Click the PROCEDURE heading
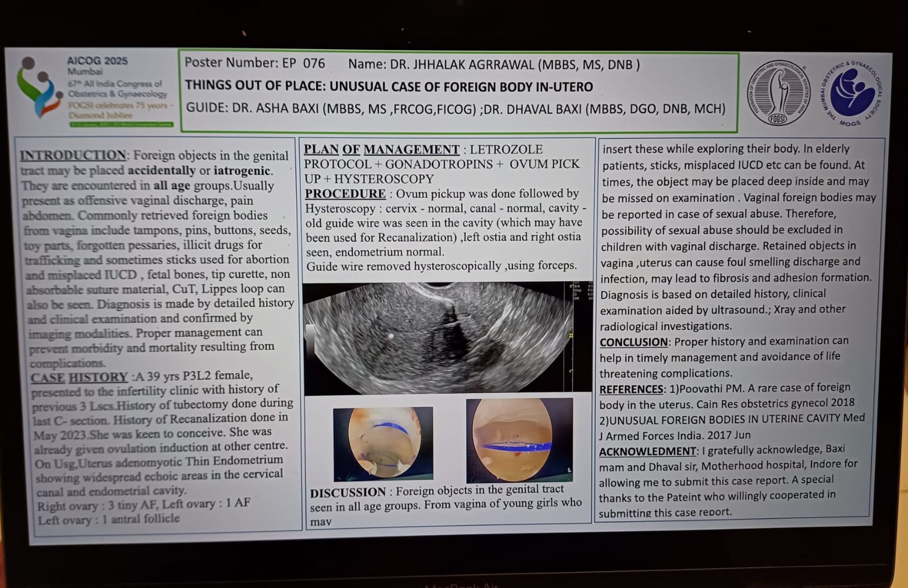Viewport: 908px width, 588px height. coord(345,194)
